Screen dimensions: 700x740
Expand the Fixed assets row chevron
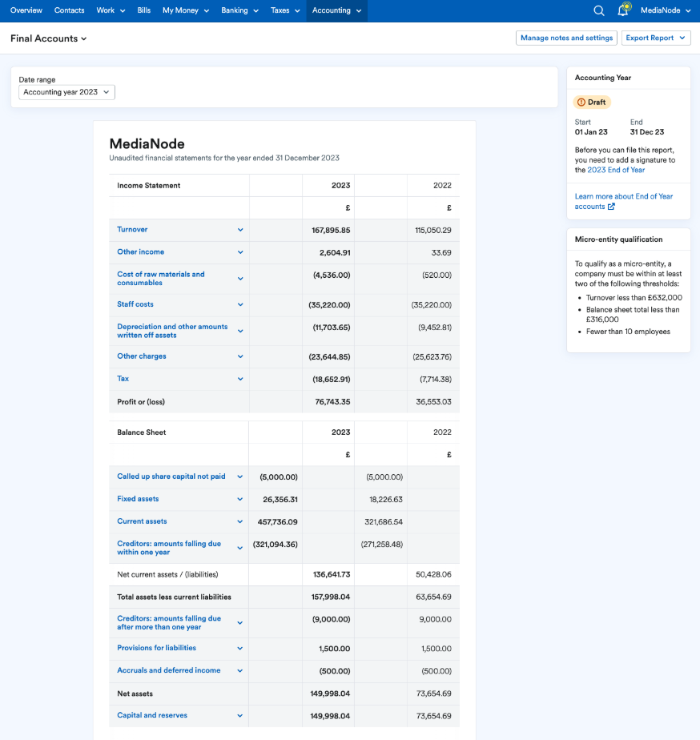coord(240,499)
